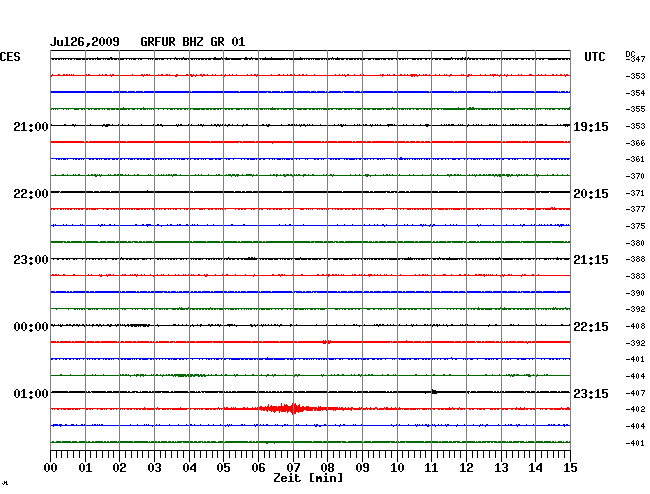Viewport: 650px width, 494px height.
Task: Click the CES column header
Action: click(10, 57)
